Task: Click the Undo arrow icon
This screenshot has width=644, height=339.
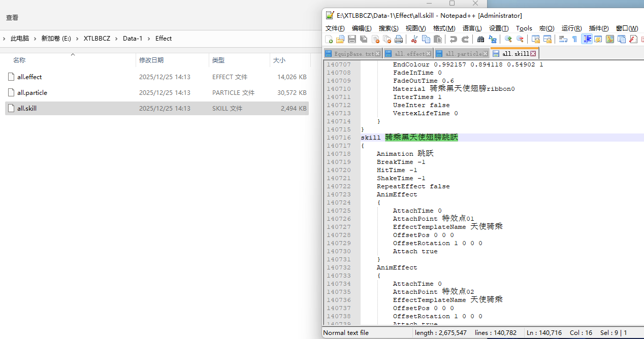Action: tap(453, 39)
